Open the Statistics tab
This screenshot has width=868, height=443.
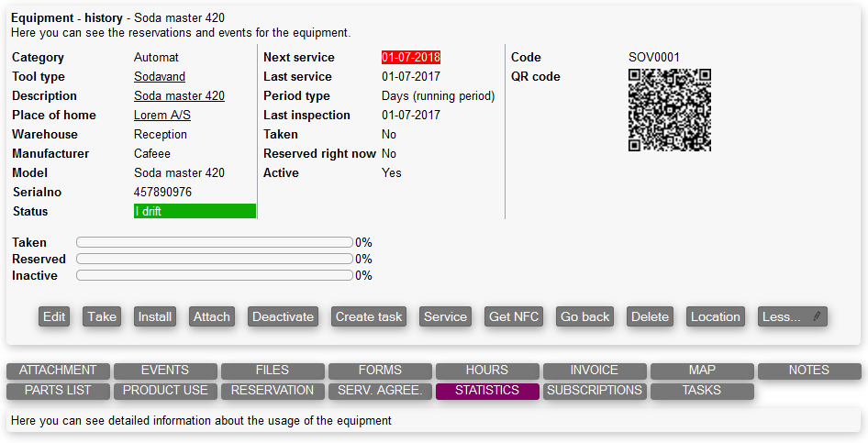[x=486, y=391]
